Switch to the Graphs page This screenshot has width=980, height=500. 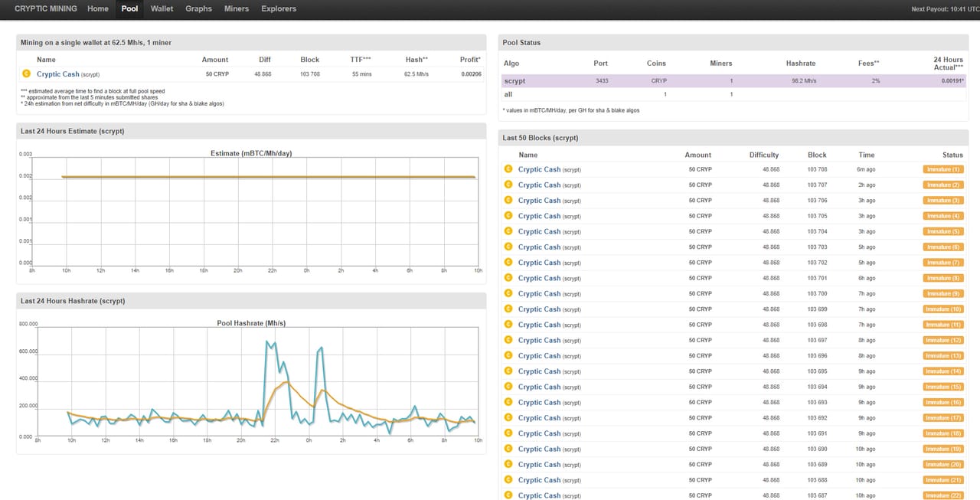click(198, 9)
